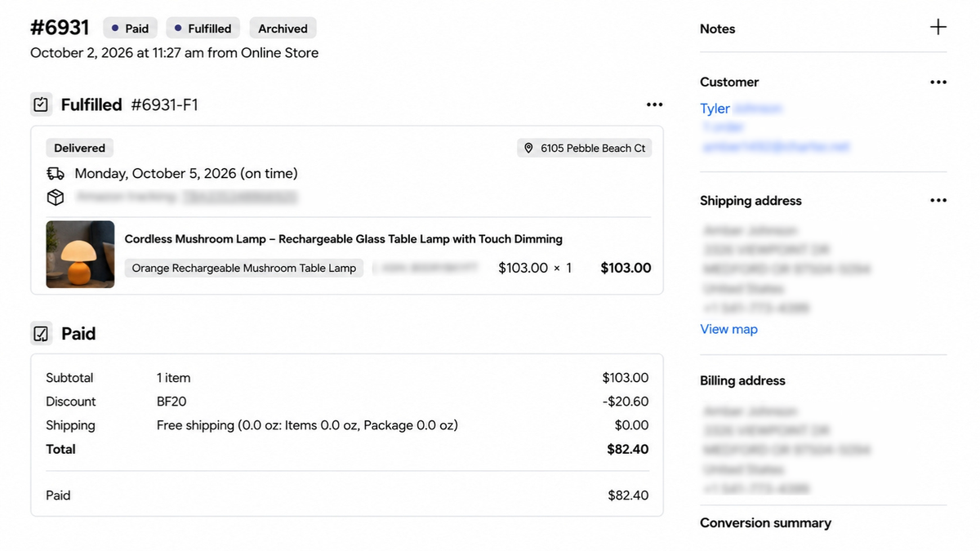Open the Shipping address three-dot menu
This screenshot has width=980, height=551.
938,201
